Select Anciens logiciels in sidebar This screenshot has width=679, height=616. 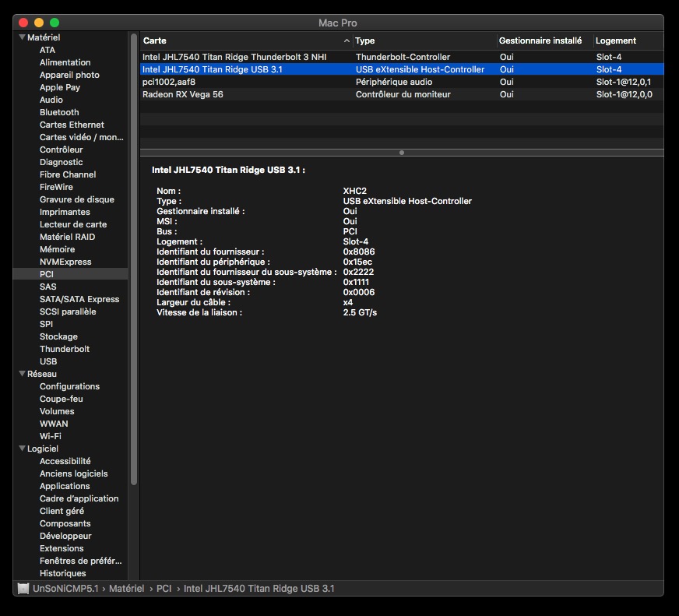pos(74,474)
